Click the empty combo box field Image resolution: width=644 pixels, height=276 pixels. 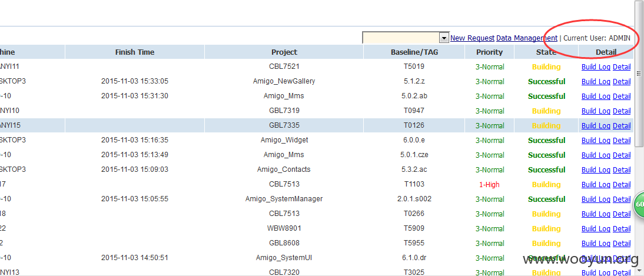401,38
